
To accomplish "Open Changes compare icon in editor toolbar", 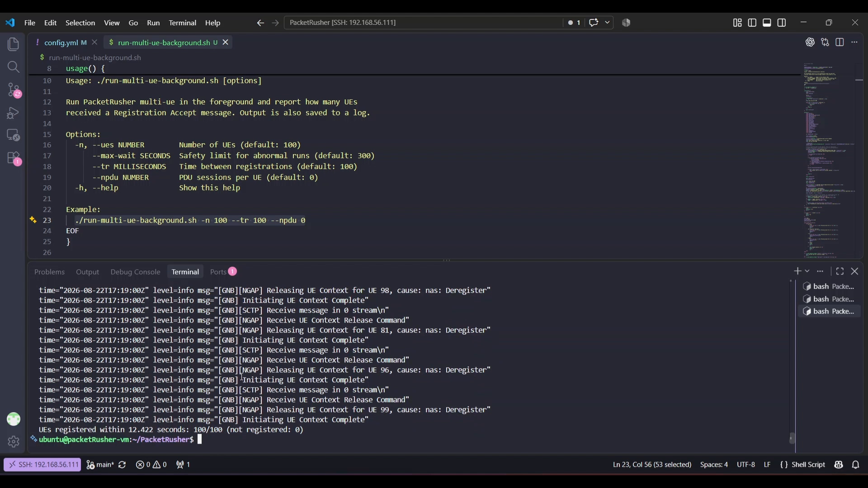I will (825, 42).
